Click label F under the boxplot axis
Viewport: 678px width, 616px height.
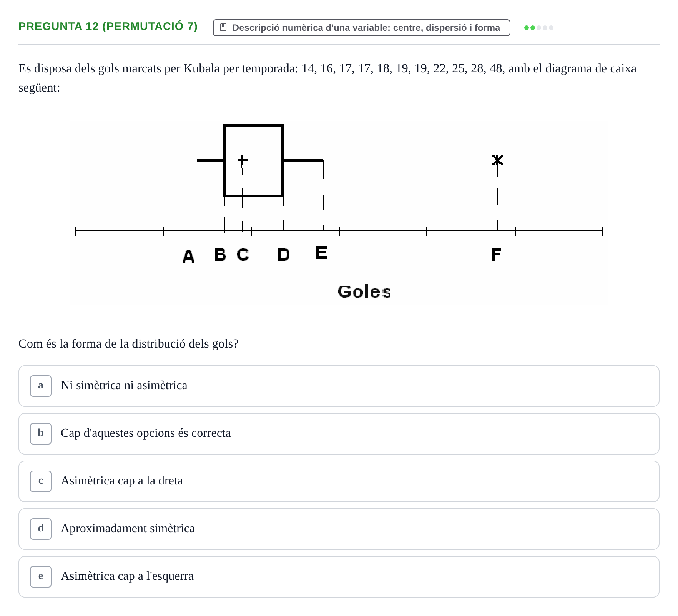click(496, 254)
